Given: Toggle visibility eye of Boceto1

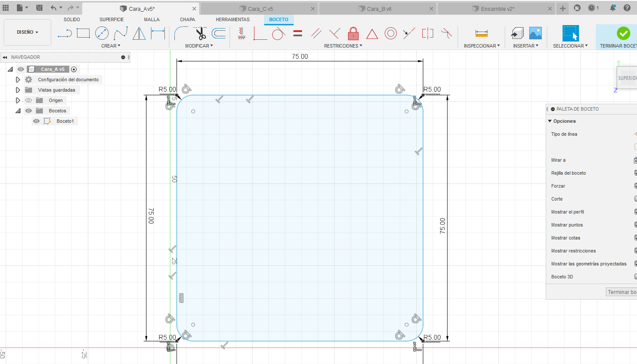Looking at the screenshot, I should click(36, 121).
